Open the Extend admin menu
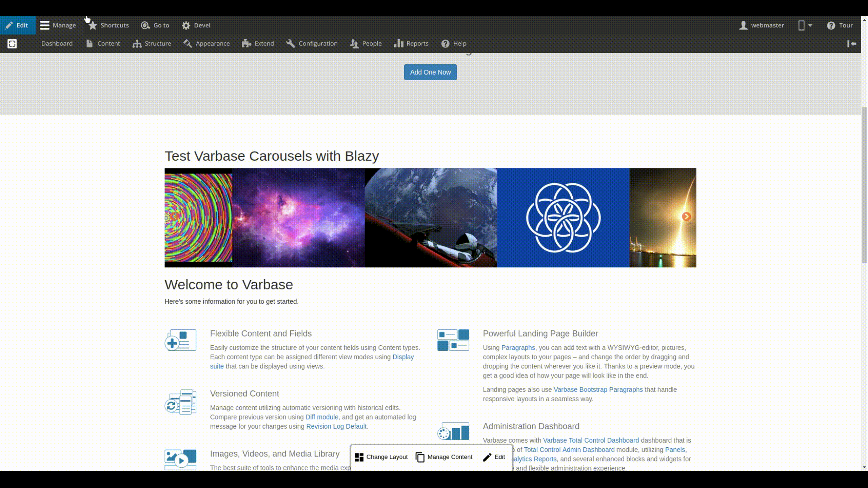Viewport: 868px width, 488px height. coord(258,44)
